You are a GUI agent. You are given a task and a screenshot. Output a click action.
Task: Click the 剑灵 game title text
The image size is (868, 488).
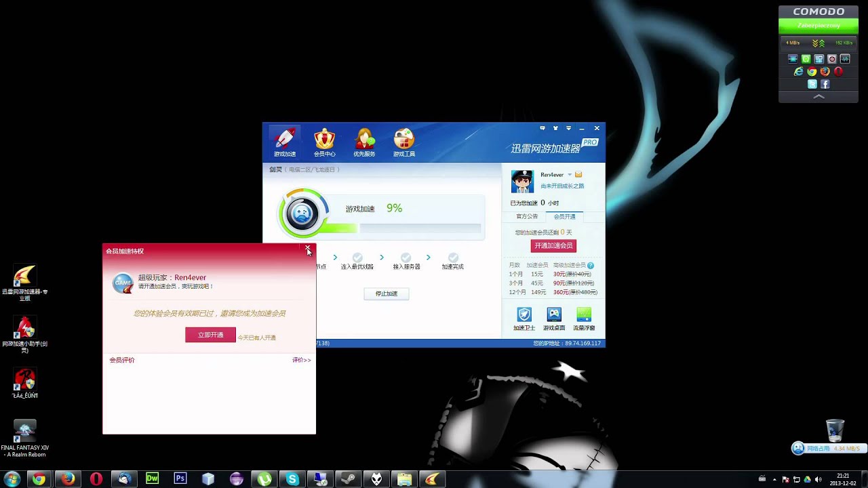pos(275,169)
